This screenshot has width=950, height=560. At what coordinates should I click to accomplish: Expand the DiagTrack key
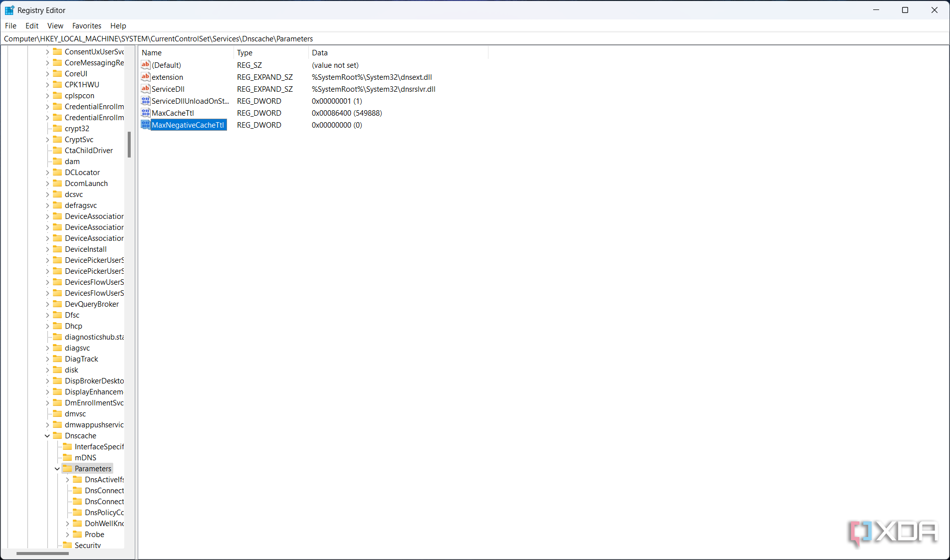(47, 359)
